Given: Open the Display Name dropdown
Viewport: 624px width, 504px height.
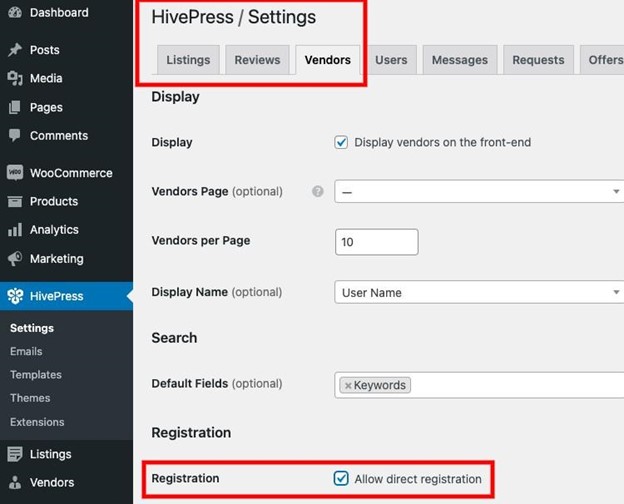Looking at the screenshot, I should coord(479,293).
